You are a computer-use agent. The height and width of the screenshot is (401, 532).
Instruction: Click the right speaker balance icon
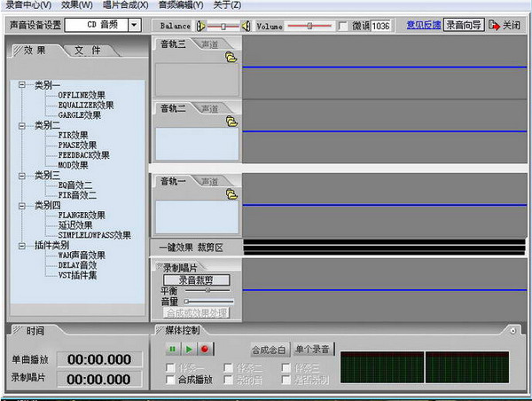pos(246,26)
